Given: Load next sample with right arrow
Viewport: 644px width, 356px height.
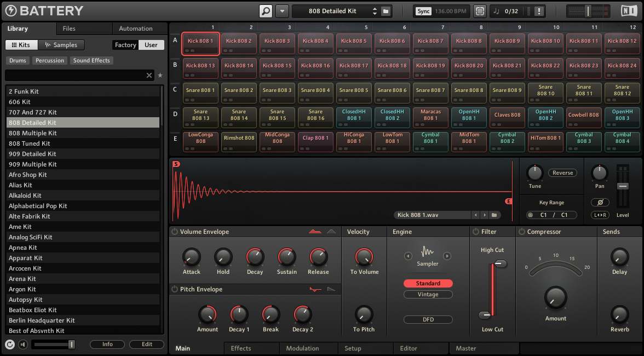Looking at the screenshot, I should click(x=485, y=215).
